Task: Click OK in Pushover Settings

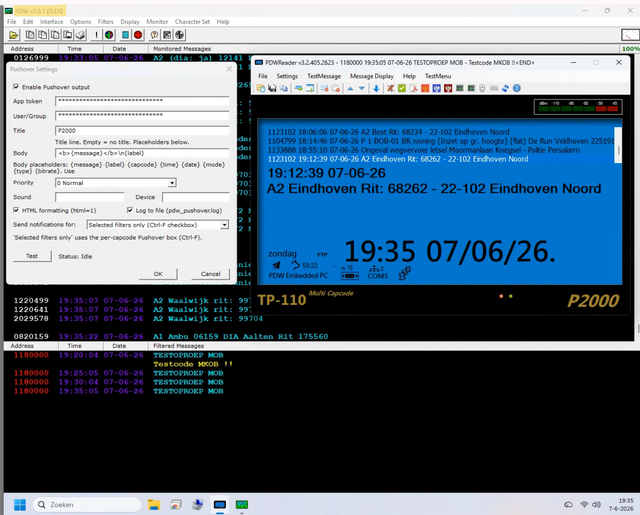Action: (x=158, y=274)
